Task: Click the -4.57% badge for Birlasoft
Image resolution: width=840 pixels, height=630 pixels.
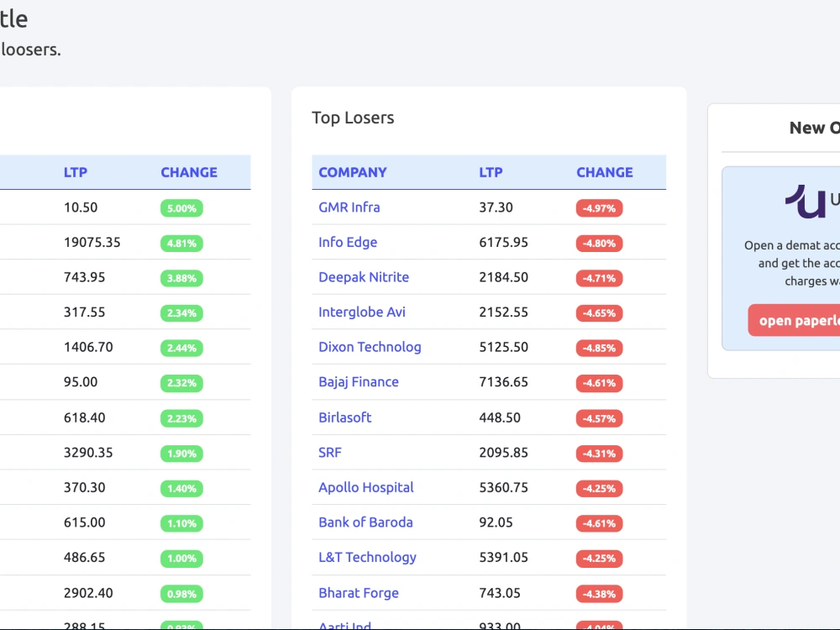Action: click(600, 418)
